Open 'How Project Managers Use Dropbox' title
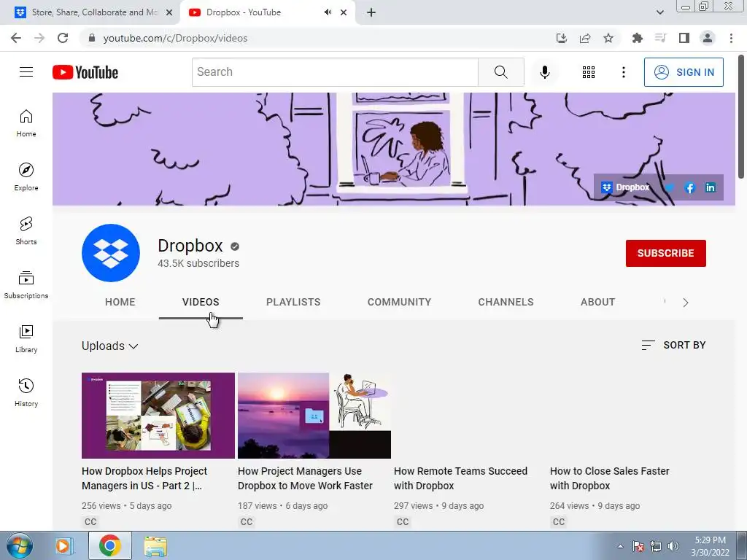Image resolution: width=747 pixels, height=560 pixels. (x=305, y=478)
